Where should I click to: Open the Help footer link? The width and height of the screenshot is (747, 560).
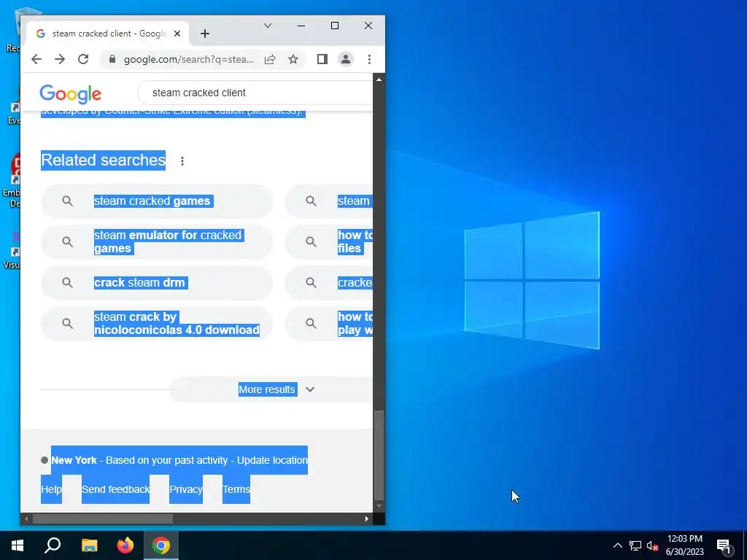pyautogui.click(x=51, y=489)
